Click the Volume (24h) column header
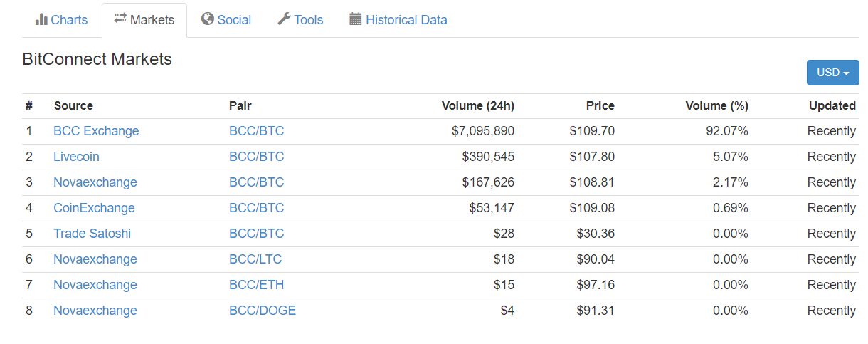This screenshot has width=868, height=344. 477,105
